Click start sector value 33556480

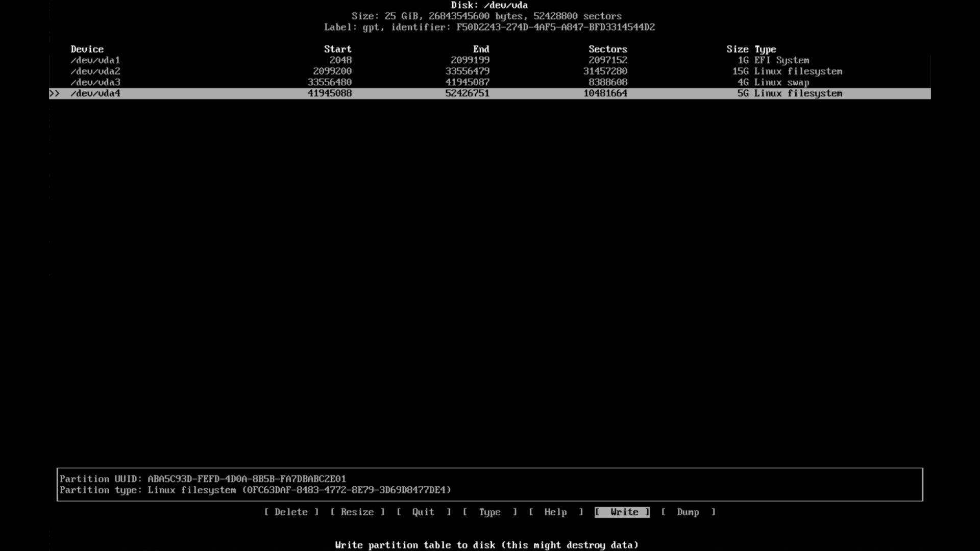pos(330,82)
